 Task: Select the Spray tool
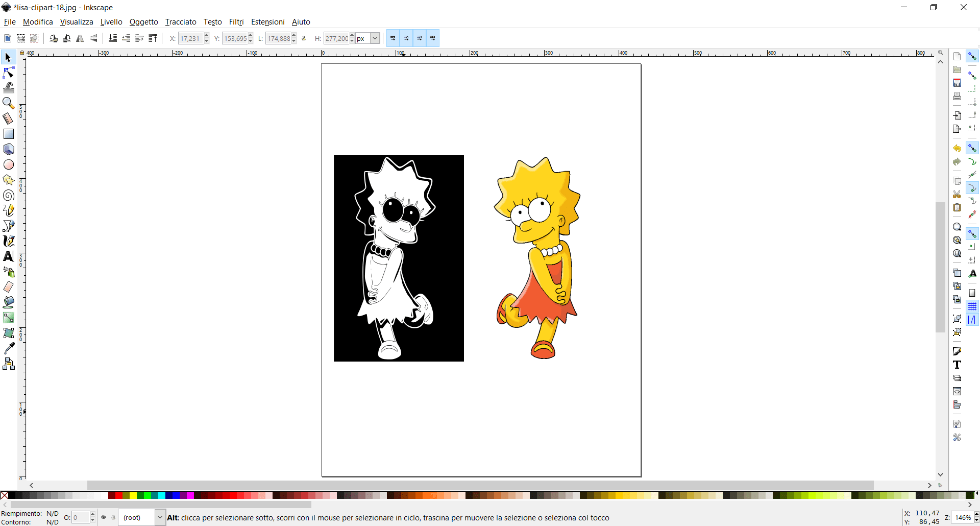8,272
